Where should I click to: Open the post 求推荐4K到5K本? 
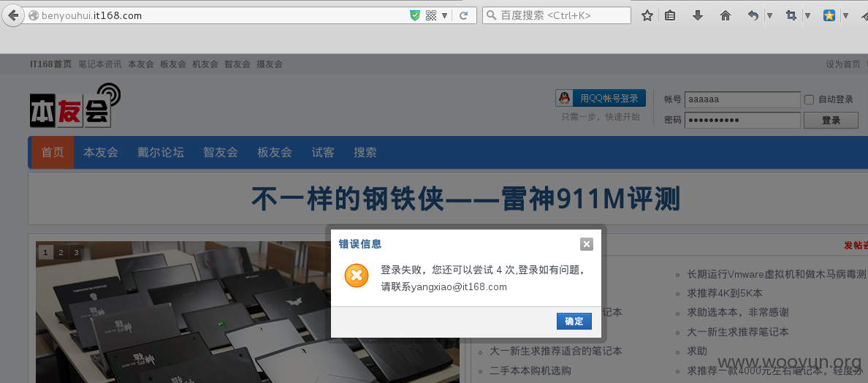[725, 293]
